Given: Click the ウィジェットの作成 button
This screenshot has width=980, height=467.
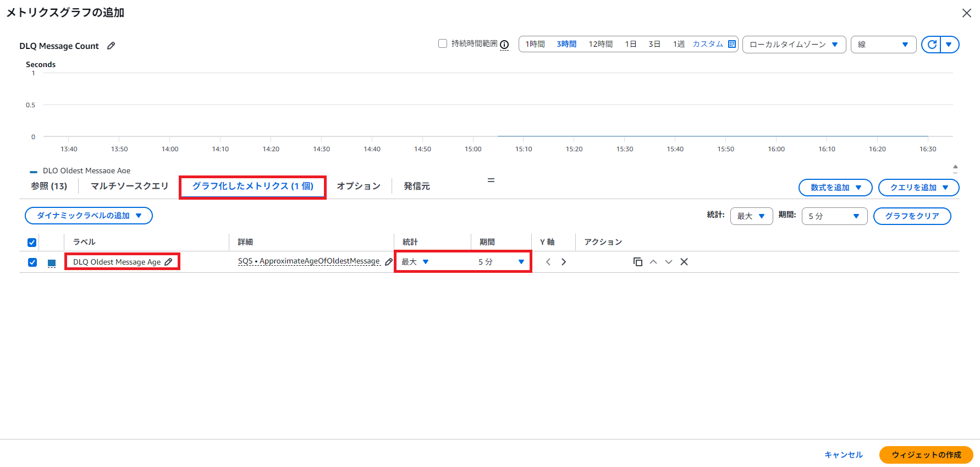Looking at the screenshot, I should point(926,455).
